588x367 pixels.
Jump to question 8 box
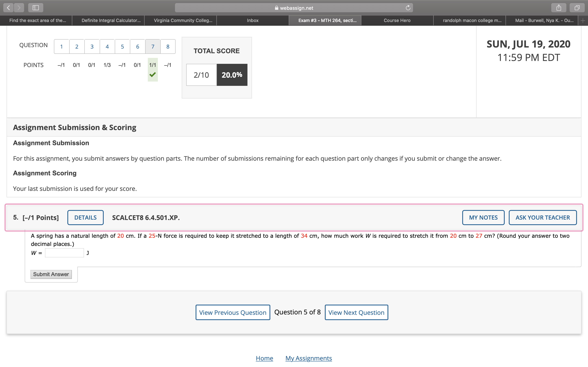click(x=168, y=47)
